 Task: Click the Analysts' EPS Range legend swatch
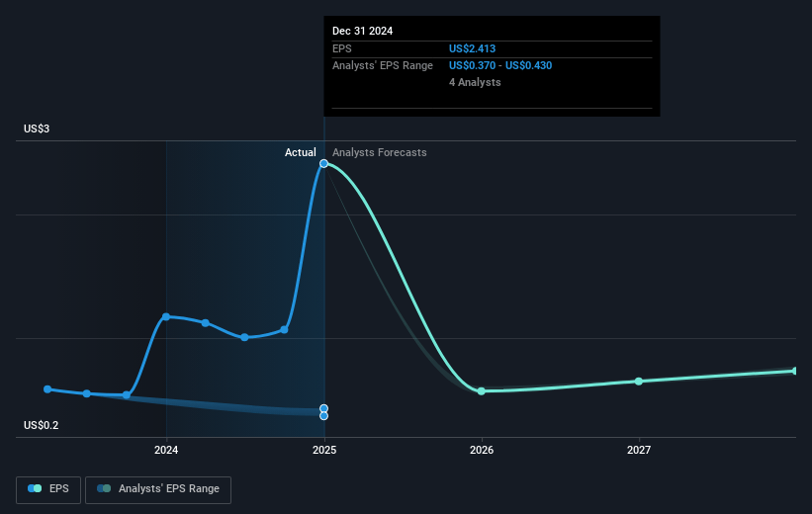tap(104, 488)
